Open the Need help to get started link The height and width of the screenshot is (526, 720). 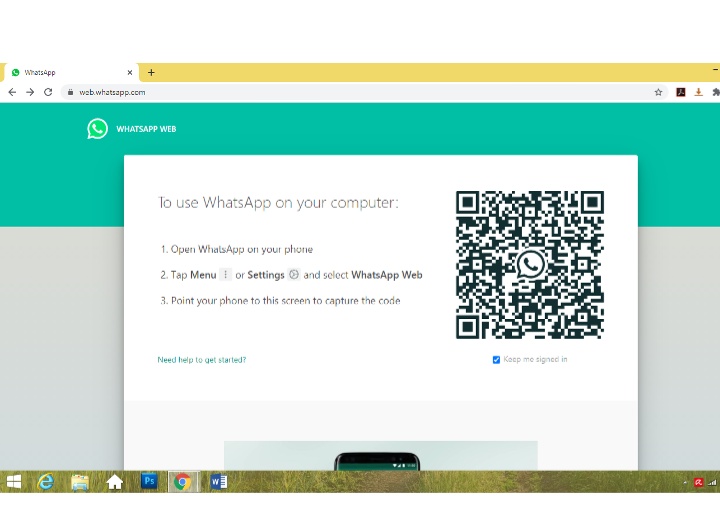[202, 360]
